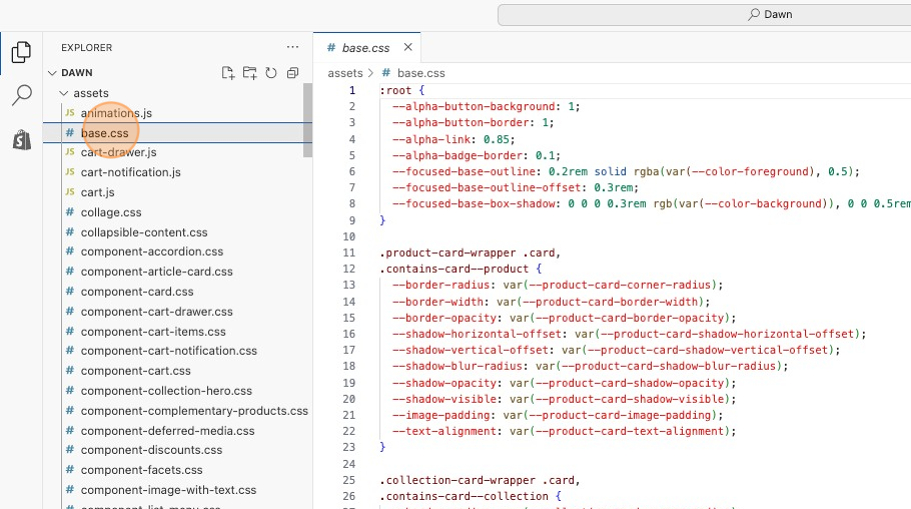Open cart-drawer.js in the file list
The width and height of the screenshot is (911, 509).
click(118, 152)
